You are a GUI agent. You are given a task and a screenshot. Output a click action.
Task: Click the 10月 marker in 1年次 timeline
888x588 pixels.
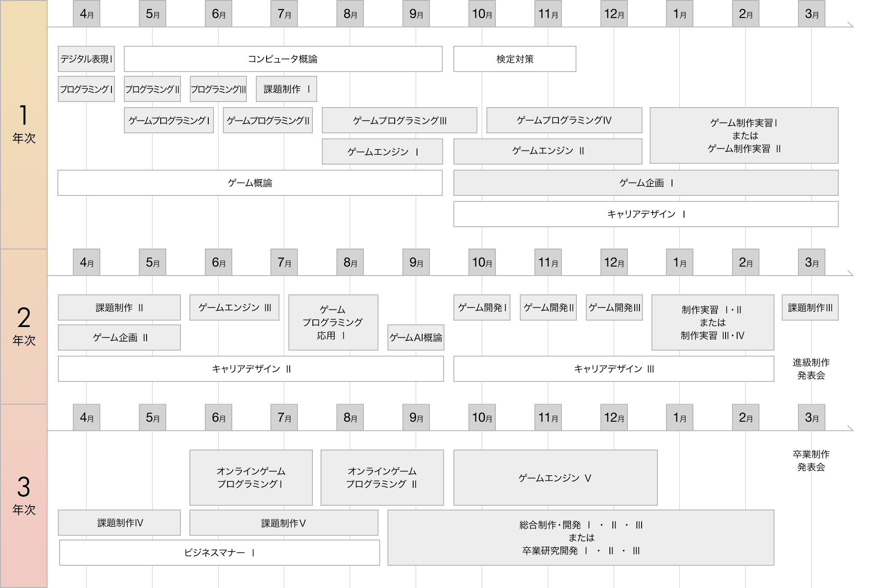pos(482,14)
